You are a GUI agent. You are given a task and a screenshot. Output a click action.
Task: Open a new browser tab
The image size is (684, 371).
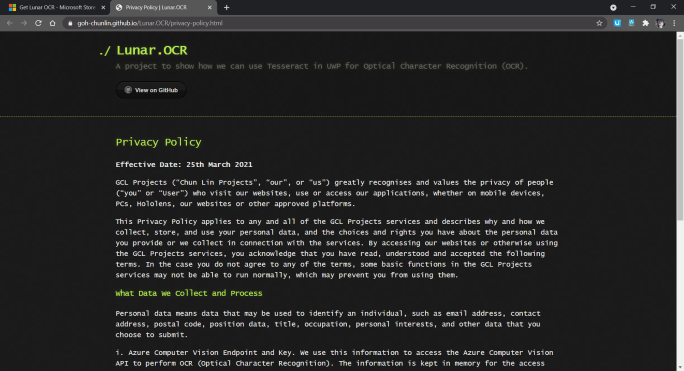click(226, 7)
